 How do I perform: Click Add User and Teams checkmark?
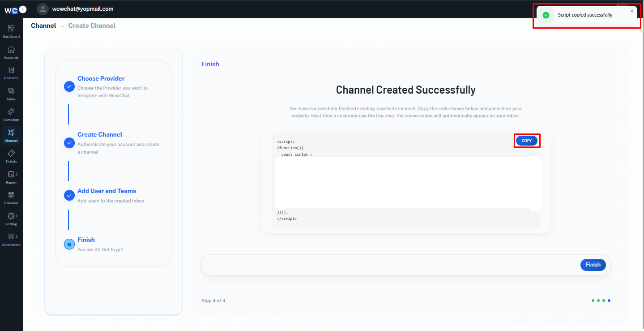tap(69, 195)
